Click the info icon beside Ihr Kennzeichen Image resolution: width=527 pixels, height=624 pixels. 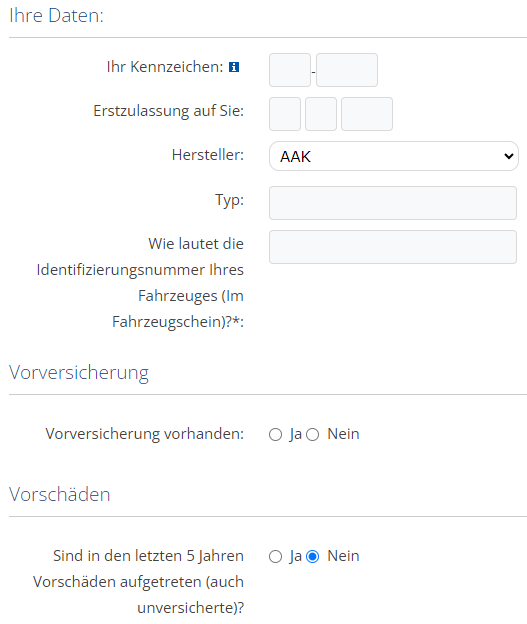pyautogui.click(x=234, y=67)
